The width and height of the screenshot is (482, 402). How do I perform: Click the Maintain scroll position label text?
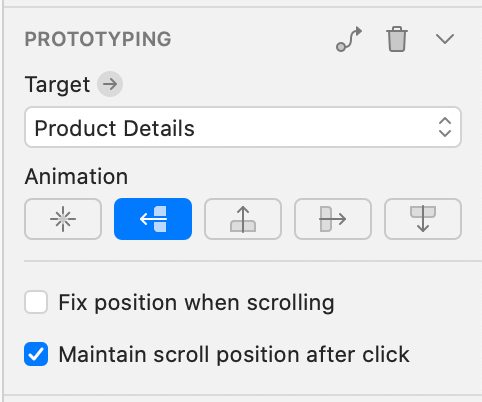pyautogui.click(x=234, y=354)
